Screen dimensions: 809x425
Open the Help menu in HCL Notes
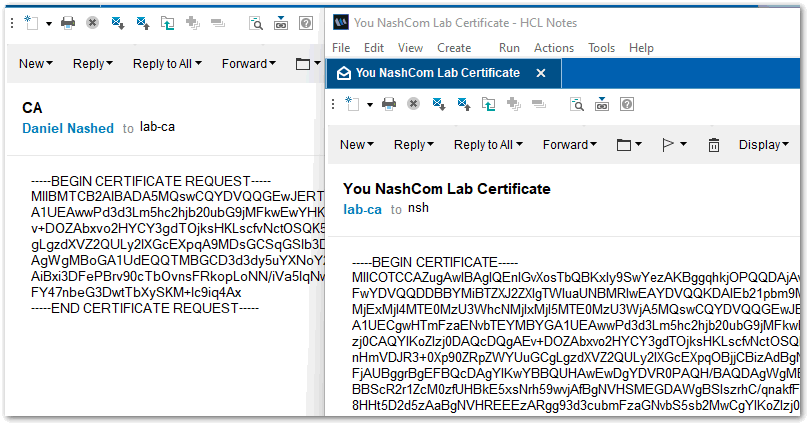(x=641, y=47)
